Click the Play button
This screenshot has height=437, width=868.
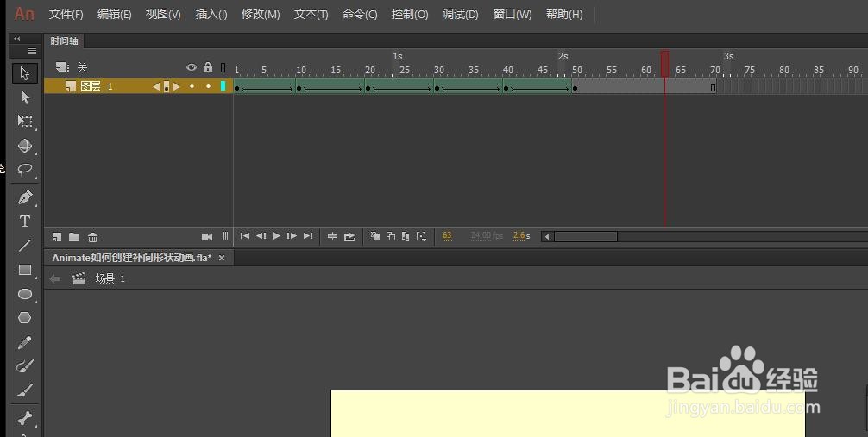(x=276, y=236)
